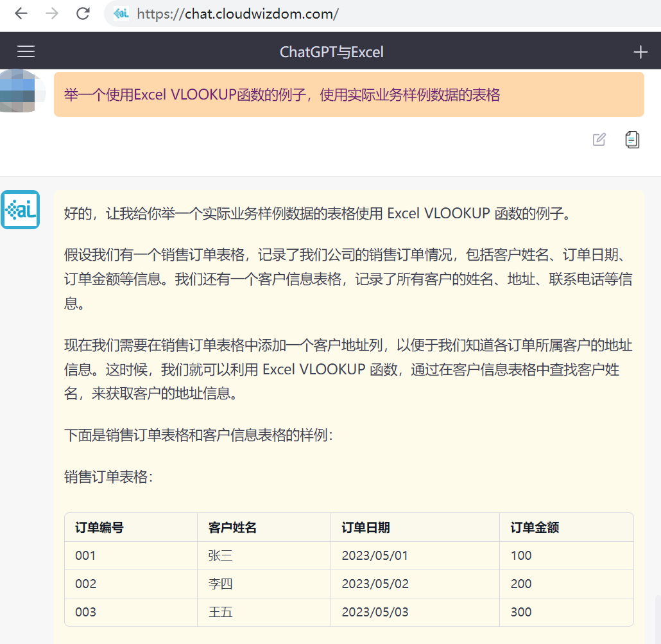661x644 pixels.
Task: Click the 客户姓名 column header
Action: pos(264,528)
